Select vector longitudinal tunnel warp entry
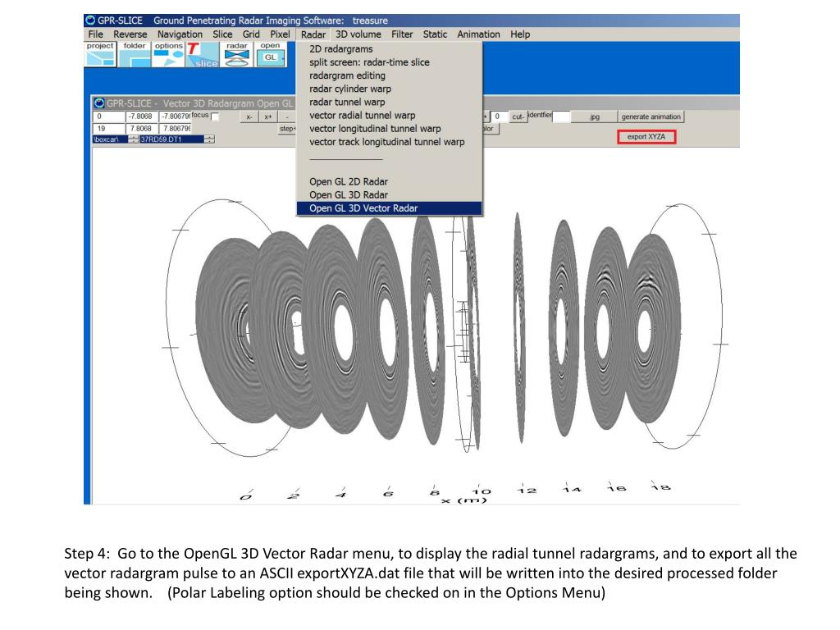The image size is (840, 630). click(390, 129)
